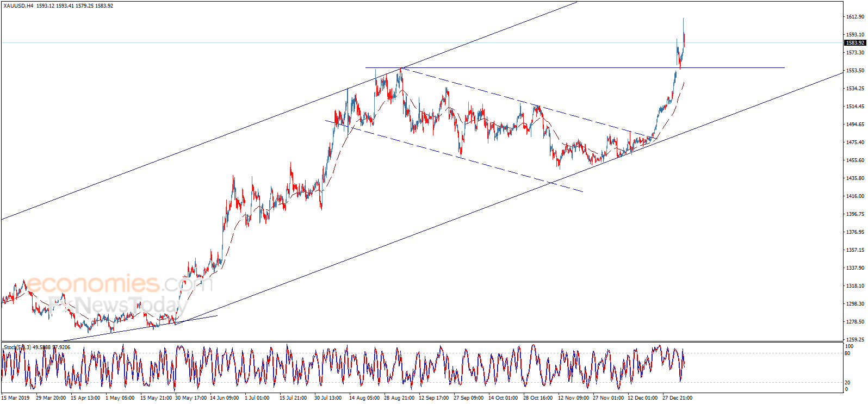Select the current price tag 1583.92
The width and height of the screenshot is (868, 404).
pos(855,43)
